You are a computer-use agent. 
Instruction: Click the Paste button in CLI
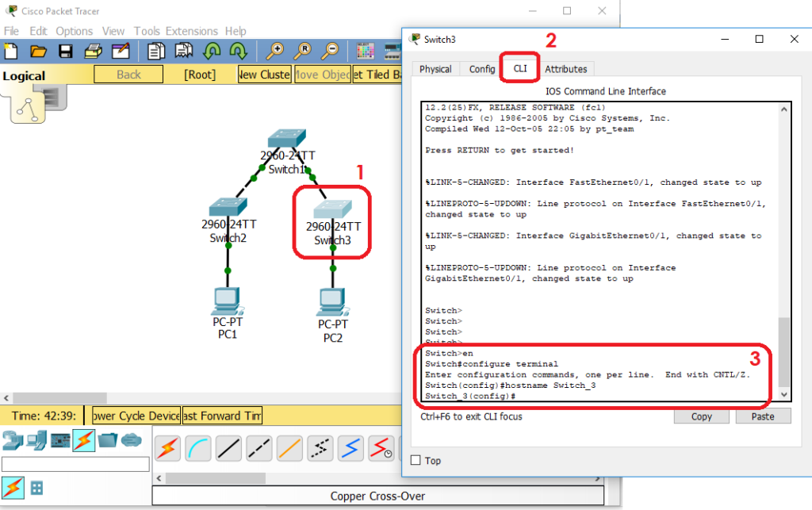[763, 416]
